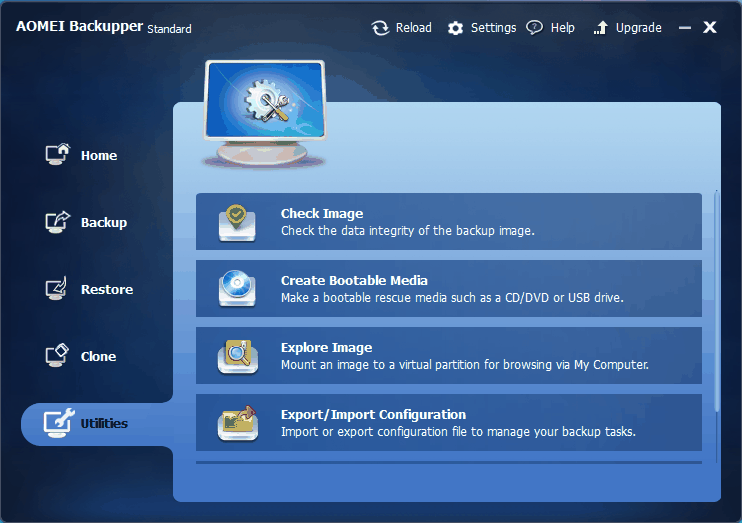
Task: Click the utilities list vertical scrollbar
Action: pyautogui.click(x=716, y=301)
